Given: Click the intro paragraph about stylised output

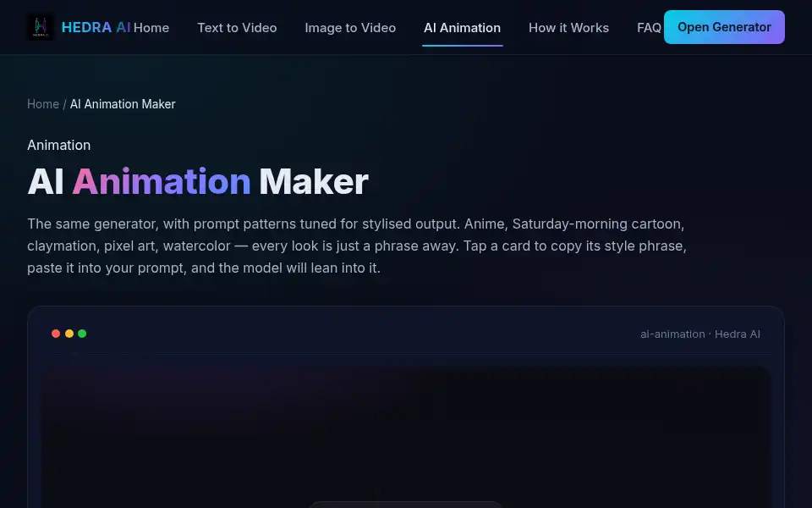Looking at the screenshot, I should coord(357,246).
